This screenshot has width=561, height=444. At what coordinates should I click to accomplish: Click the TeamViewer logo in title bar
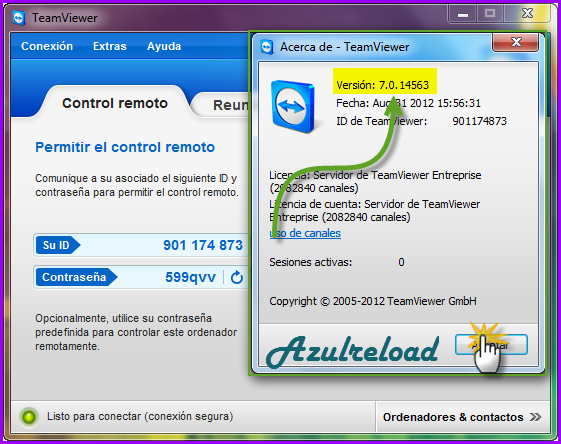coord(19,18)
